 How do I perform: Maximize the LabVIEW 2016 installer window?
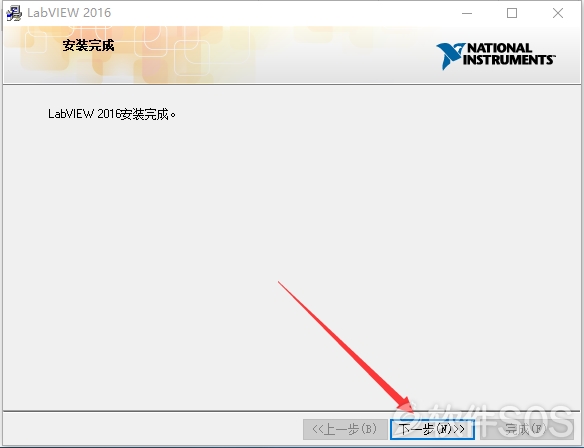tap(512, 13)
